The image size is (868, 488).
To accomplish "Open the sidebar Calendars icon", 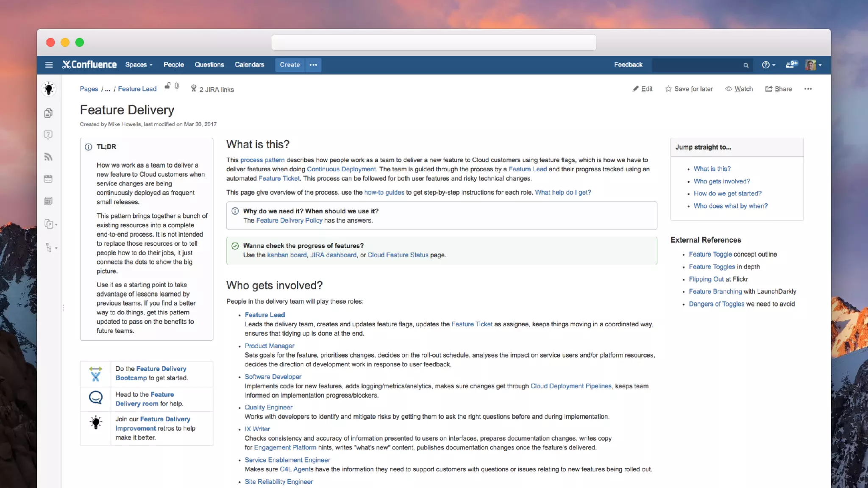I will (48, 179).
